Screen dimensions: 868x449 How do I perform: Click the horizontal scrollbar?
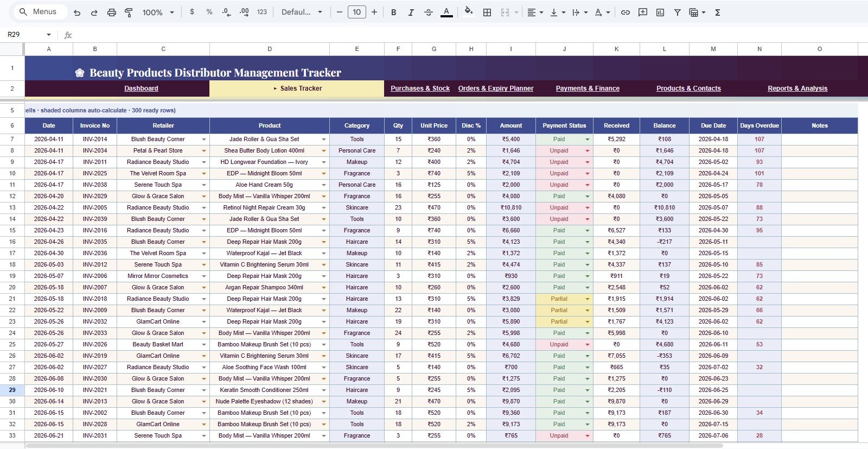coord(374,446)
